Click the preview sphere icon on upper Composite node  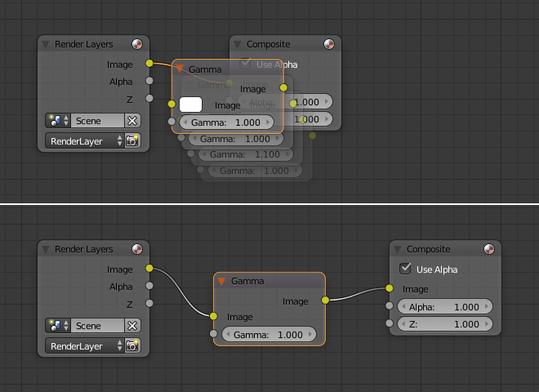pyautogui.click(x=329, y=44)
